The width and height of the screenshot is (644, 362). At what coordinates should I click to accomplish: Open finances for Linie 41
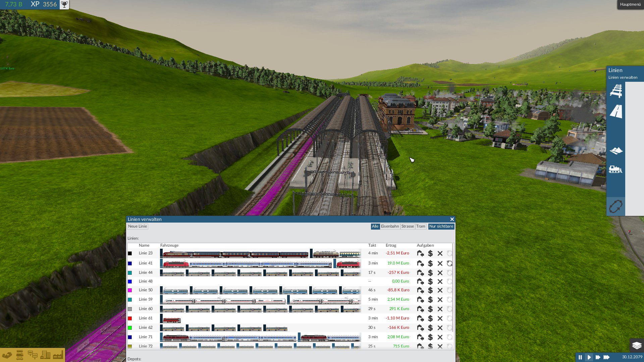tap(430, 263)
